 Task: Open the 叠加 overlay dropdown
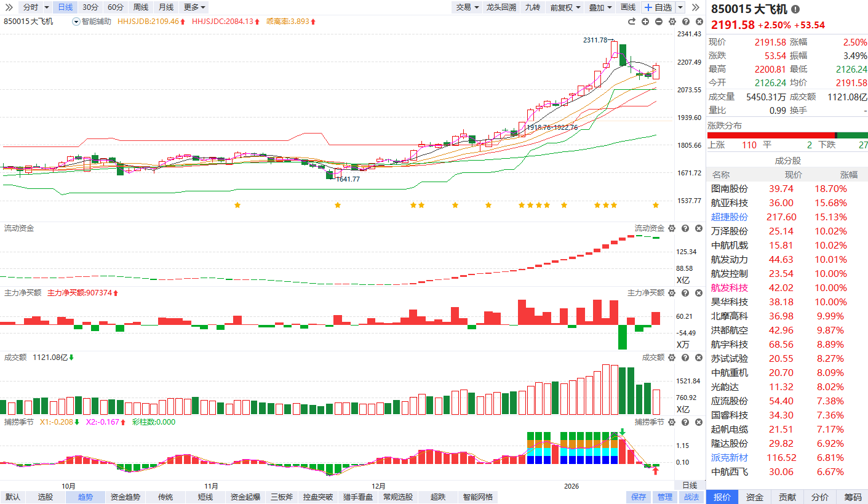pos(600,7)
